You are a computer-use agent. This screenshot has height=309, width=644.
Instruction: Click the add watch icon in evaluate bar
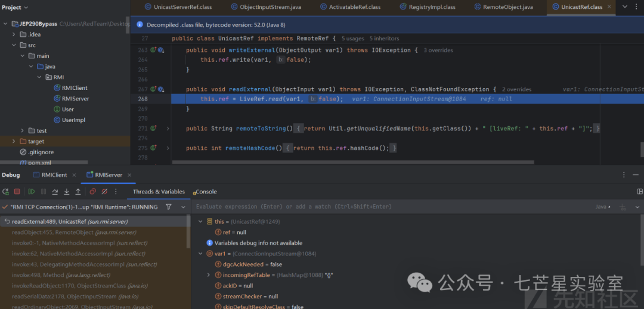coord(623,207)
